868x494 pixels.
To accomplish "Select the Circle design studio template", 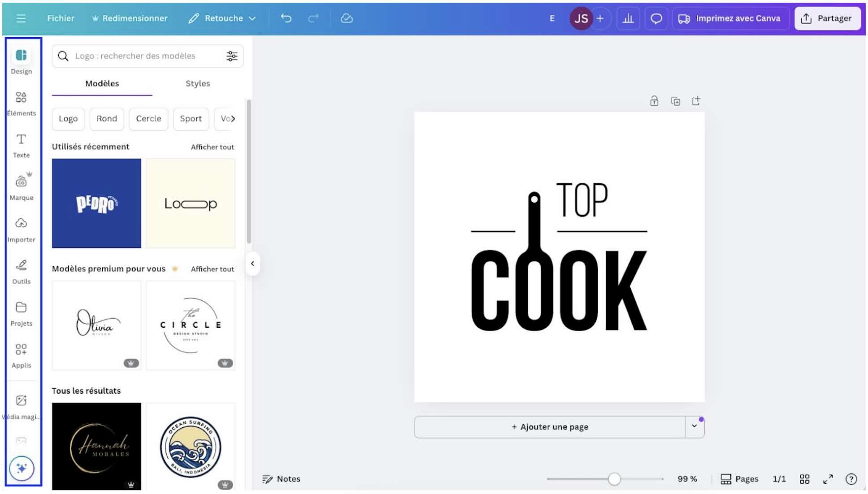I will [x=191, y=325].
